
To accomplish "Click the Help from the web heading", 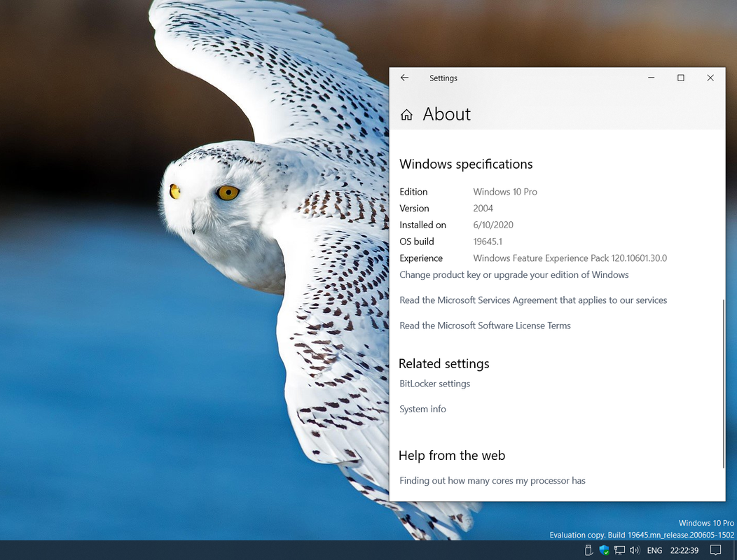I will click(x=452, y=455).
